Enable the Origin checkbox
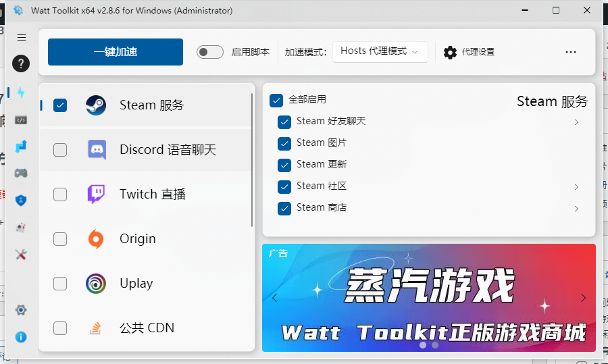The image size is (608, 364). pyautogui.click(x=60, y=239)
